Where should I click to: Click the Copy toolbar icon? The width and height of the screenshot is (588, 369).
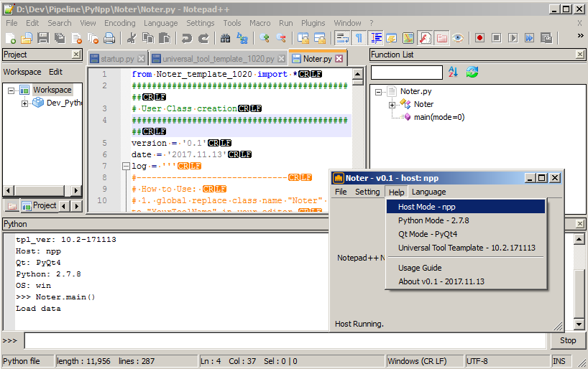(148, 38)
